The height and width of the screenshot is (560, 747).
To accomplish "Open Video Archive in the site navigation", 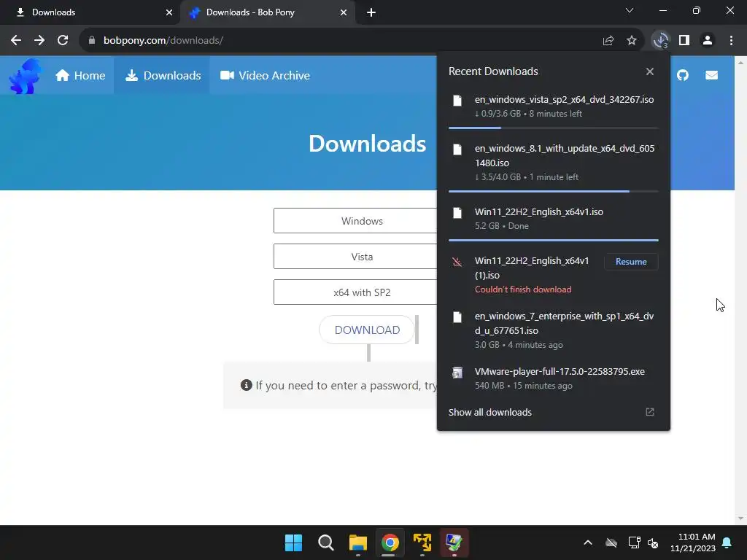I will (265, 75).
